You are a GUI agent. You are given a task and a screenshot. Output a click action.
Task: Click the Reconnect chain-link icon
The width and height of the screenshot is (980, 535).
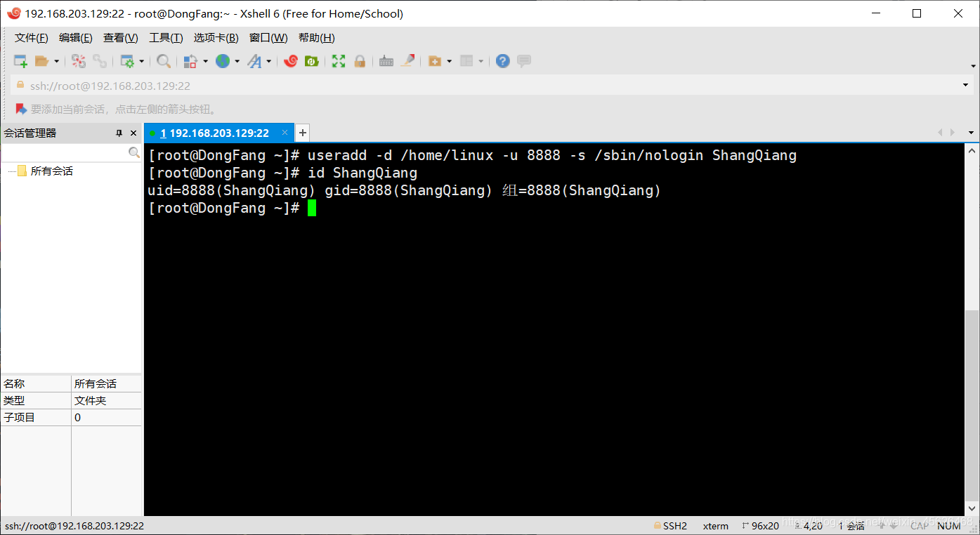coord(100,61)
